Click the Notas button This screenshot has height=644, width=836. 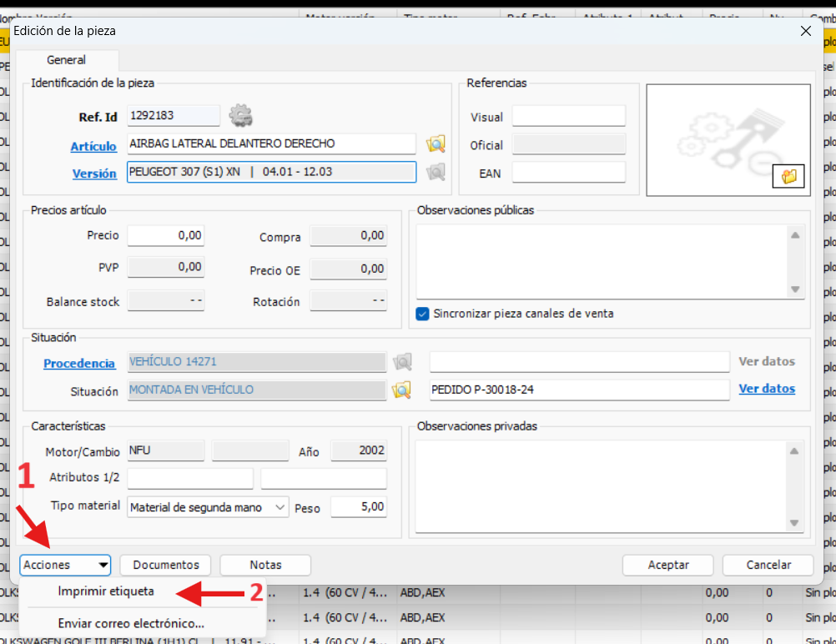pyautogui.click(x=265, y=565)
